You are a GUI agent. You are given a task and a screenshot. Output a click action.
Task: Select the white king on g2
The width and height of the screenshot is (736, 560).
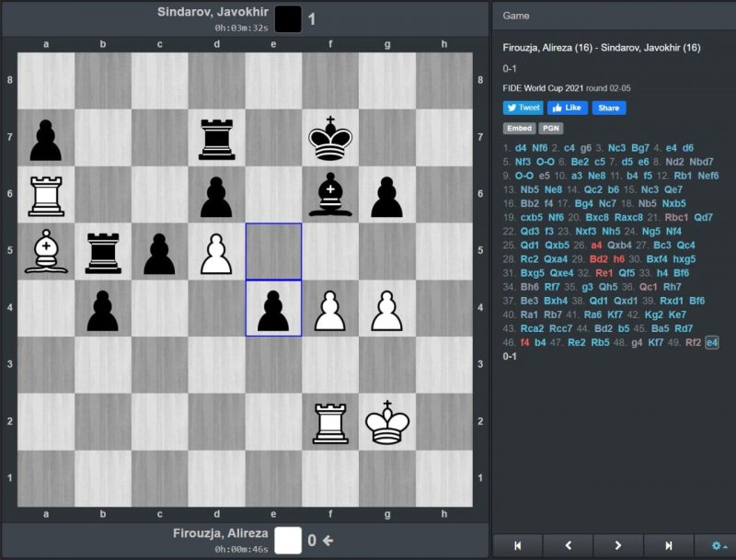click(x=387, y=422)
